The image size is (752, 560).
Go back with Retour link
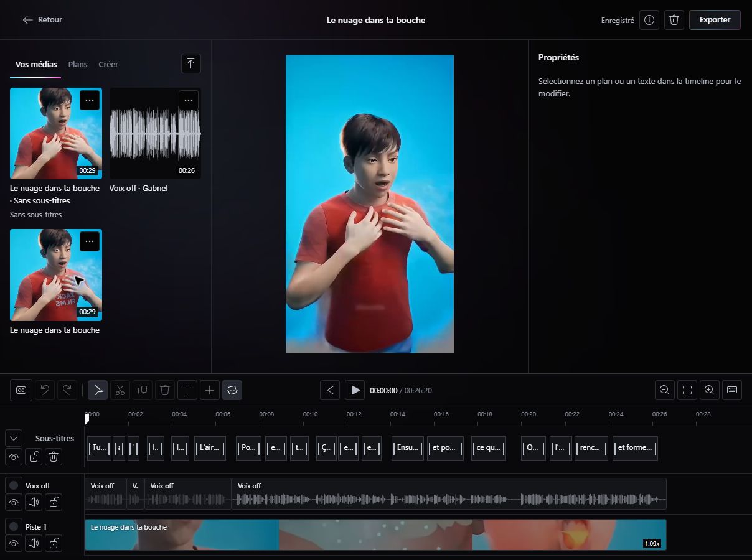[x=42, y=20]
